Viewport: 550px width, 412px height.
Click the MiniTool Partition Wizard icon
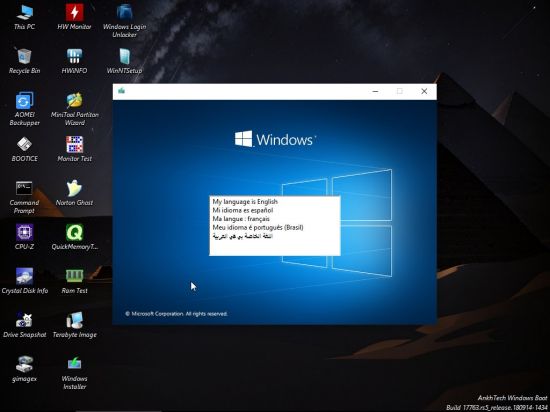74,108
